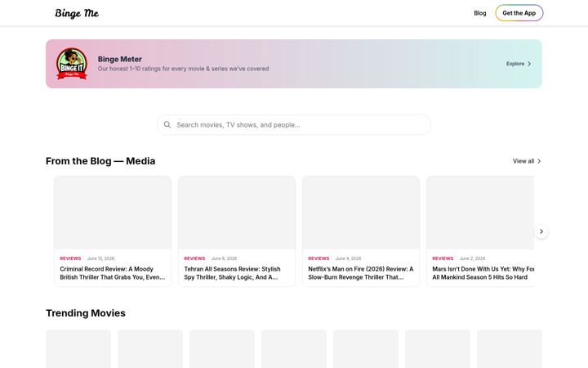Click Binge Meter description text
The width and height of the screenshot is (588, 368).
click(184, 69)
